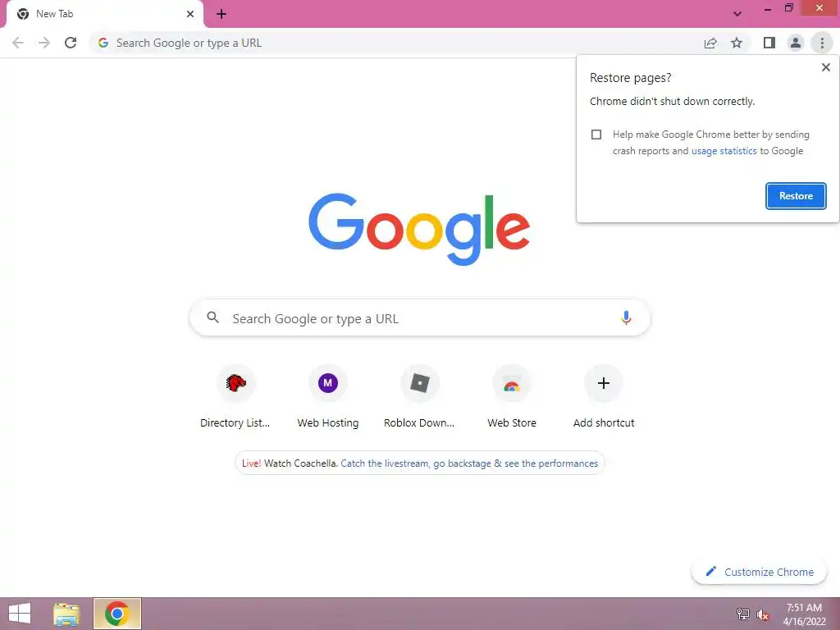Open the Chrome three-dot menu
This screenshot has width=840, height=630.
pos(822,43)
